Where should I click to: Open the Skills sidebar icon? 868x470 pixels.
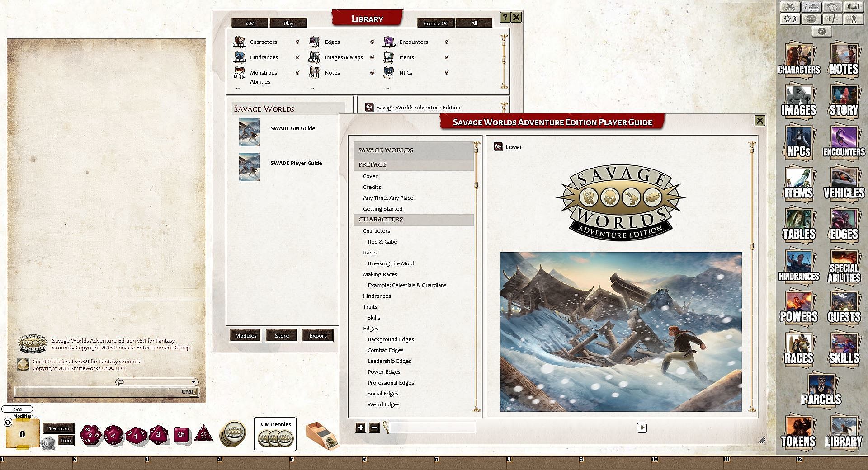coord(844,348)
